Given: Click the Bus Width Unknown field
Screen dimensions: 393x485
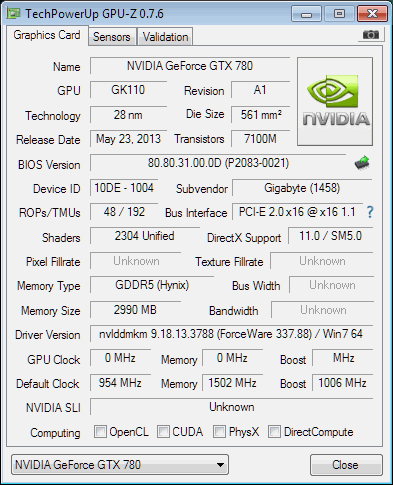Looking at the screenshot, I should coord(331,285).
